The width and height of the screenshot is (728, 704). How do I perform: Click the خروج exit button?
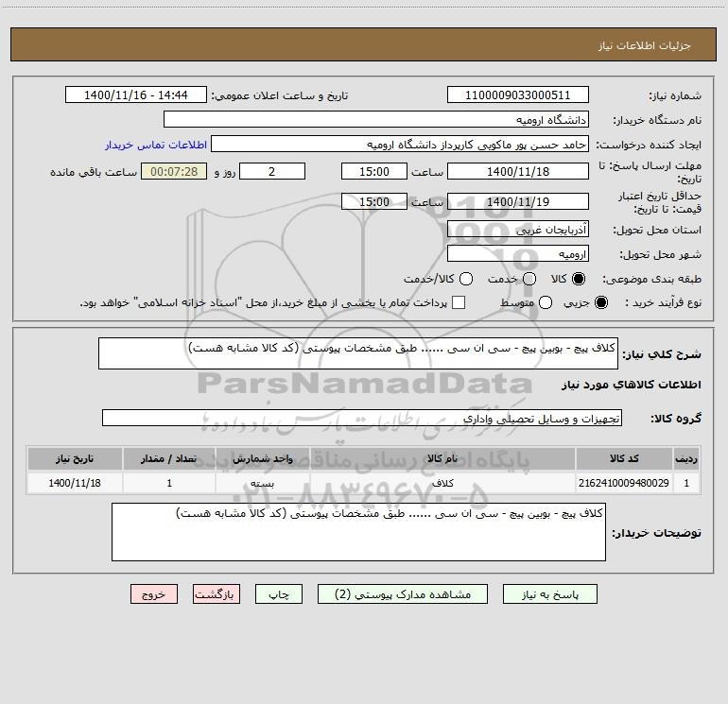(x=154, y=594)
